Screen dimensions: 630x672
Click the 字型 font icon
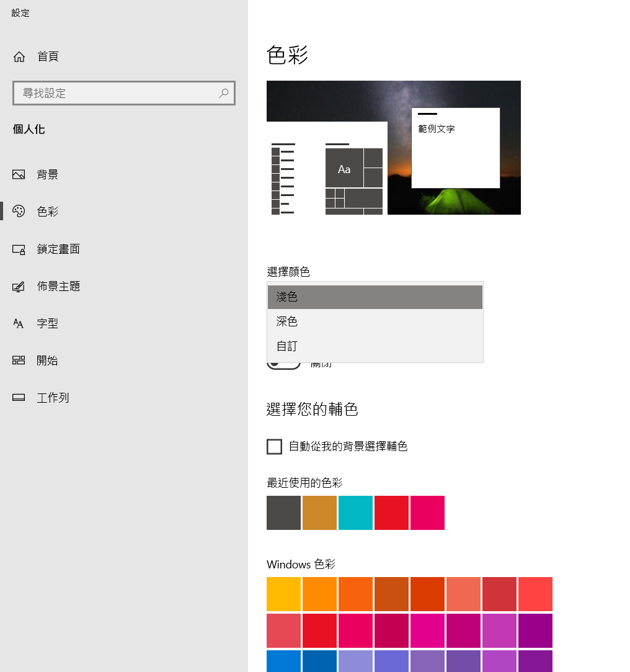(x=19, y=323)
